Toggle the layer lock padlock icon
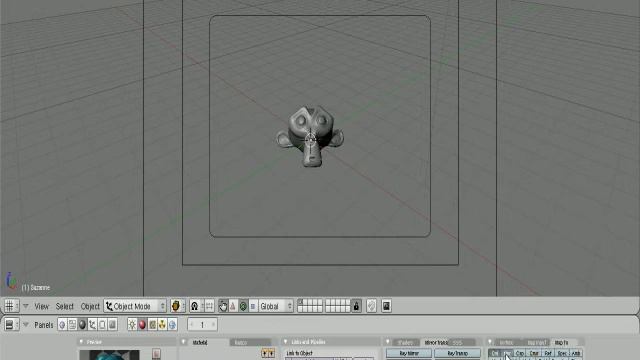The width and height of the screenshot is (640, 360). [356, 306]
